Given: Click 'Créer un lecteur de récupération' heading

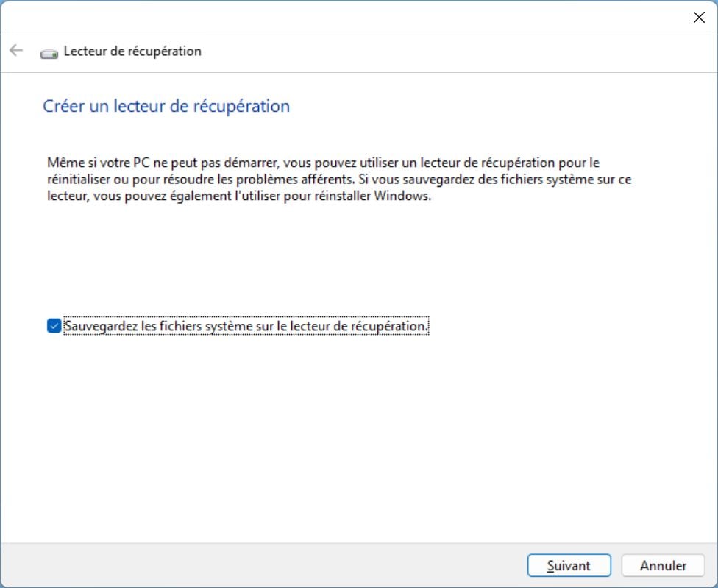Looking at the screenshot, I should [166, 106].
